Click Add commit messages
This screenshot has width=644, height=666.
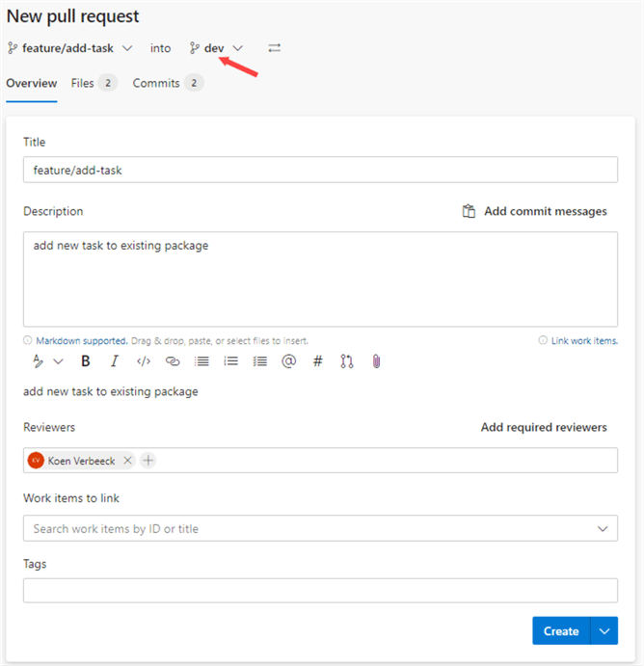(x=535, y=211)
